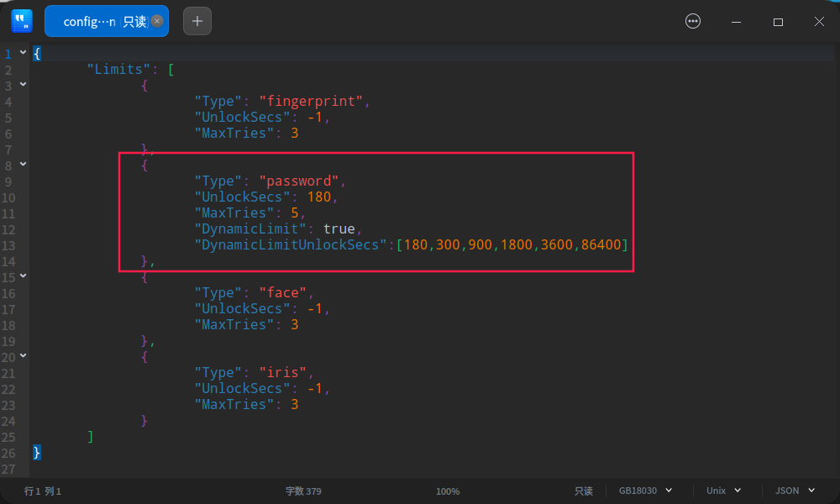Collapse the root JSON using line 1 arrow
The height and width of the screenshot is (504, 840).
(x=22, y=52)
